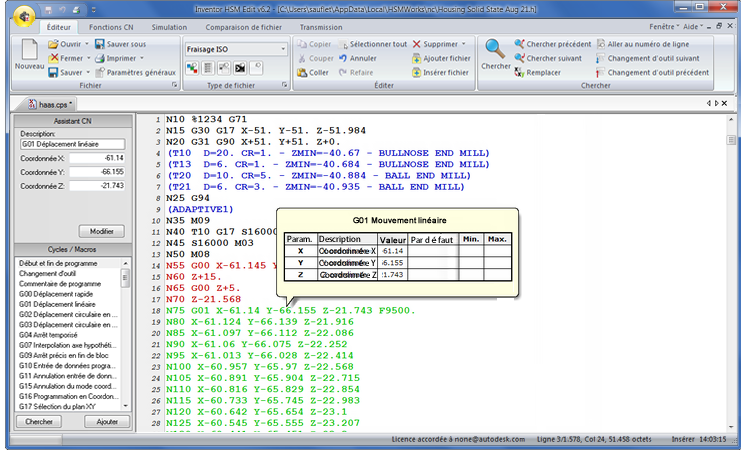The image size is (741, 453).
Task: Expand the Supprimer dropdown arrow
Action: 464,44
